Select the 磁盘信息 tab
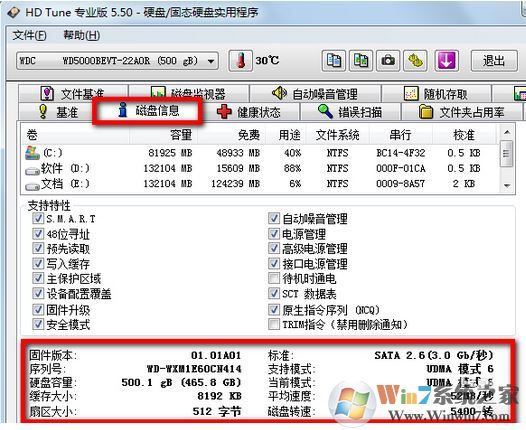 pos(148,110)
